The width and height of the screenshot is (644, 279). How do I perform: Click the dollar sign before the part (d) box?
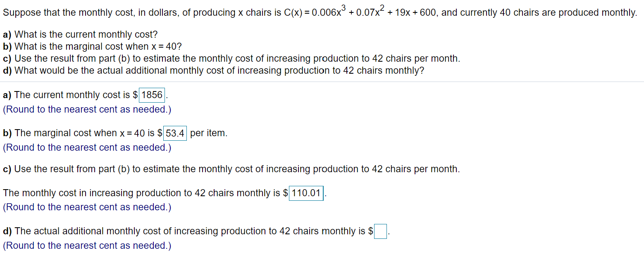pos(371,231)
